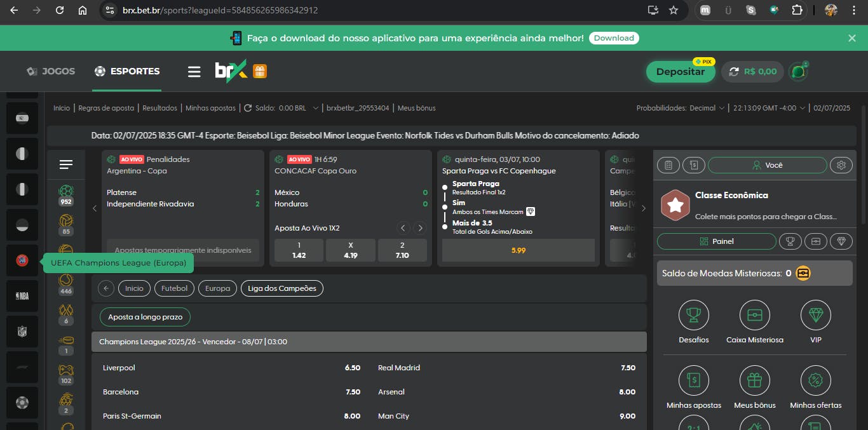The width and height of the screenshot is (868, 430).
Task: Bet on draw at 4.19
Action: point(351,250)
